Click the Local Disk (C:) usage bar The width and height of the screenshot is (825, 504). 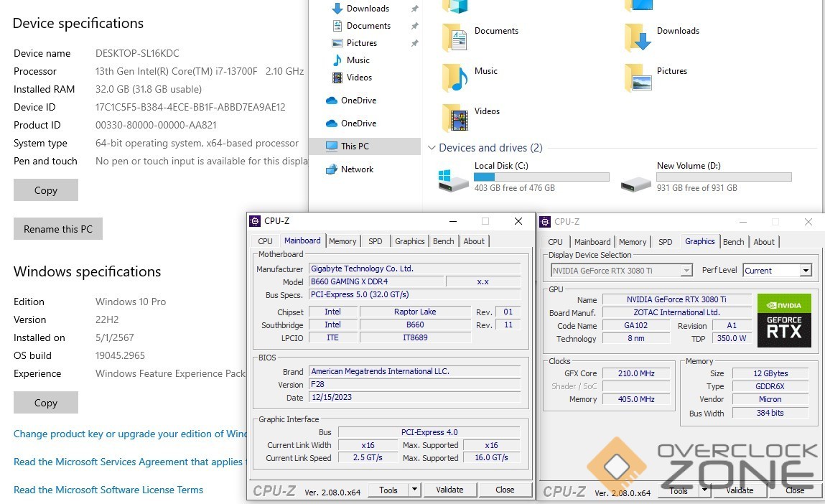[541, 177]
